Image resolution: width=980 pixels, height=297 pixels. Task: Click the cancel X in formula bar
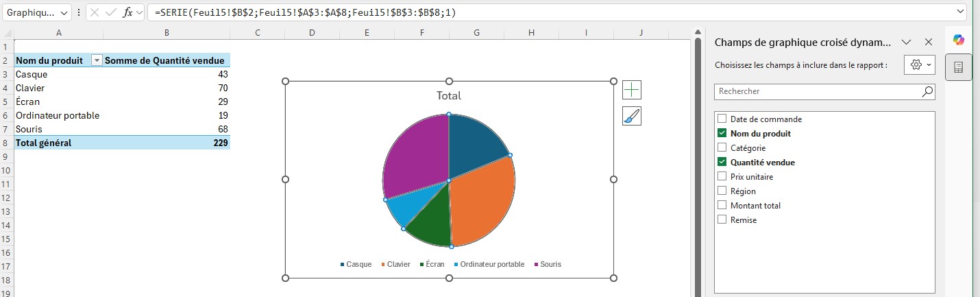(x=95, y=13)
